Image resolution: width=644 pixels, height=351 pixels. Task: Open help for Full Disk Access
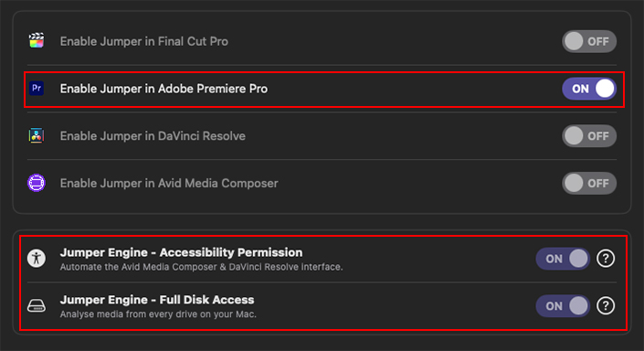point(606,306)
